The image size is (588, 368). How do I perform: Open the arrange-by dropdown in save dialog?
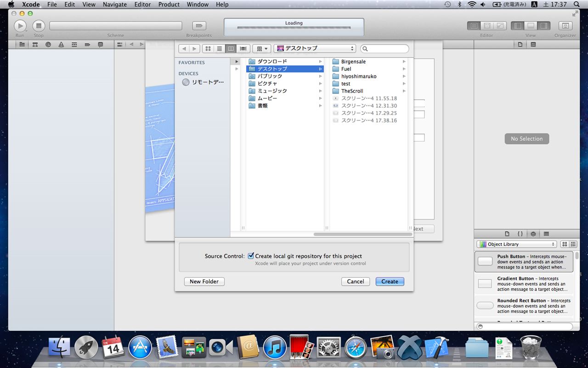[x=261, y=48]
